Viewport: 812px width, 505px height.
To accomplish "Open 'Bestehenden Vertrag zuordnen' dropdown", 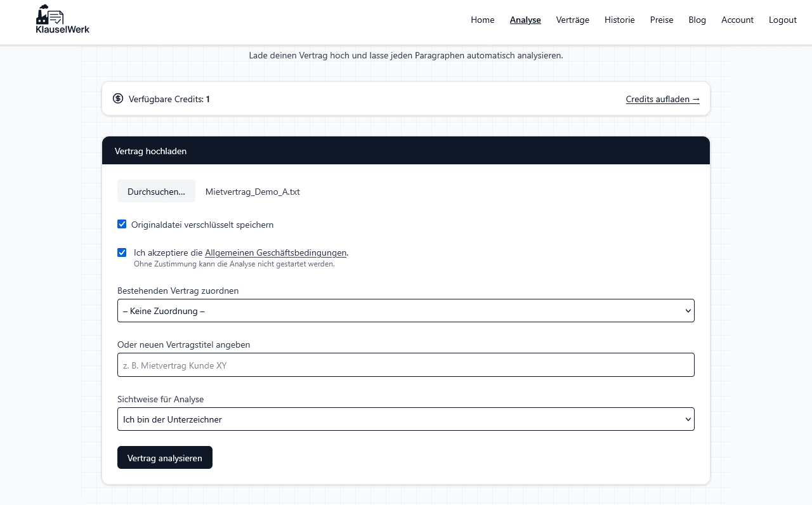I will 405,311.
